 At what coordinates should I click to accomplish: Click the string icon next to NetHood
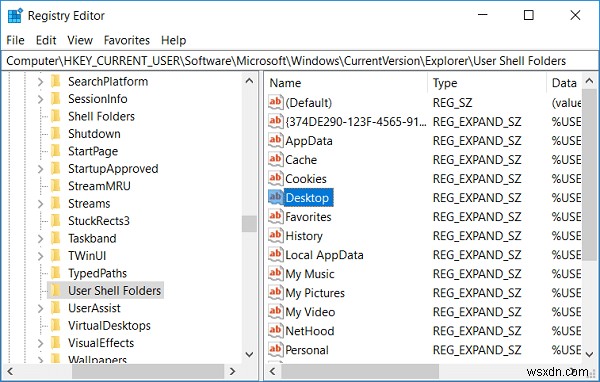[276, 330]
